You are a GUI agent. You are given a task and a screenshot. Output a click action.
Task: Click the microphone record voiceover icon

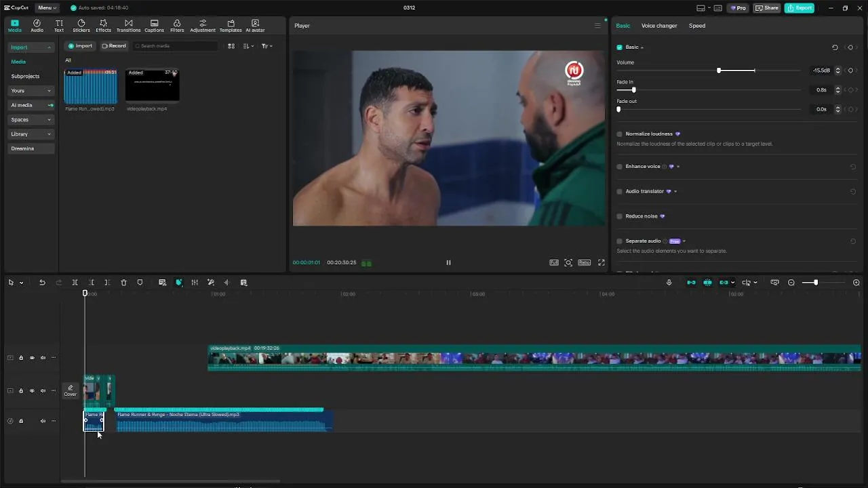pos(669,283)
